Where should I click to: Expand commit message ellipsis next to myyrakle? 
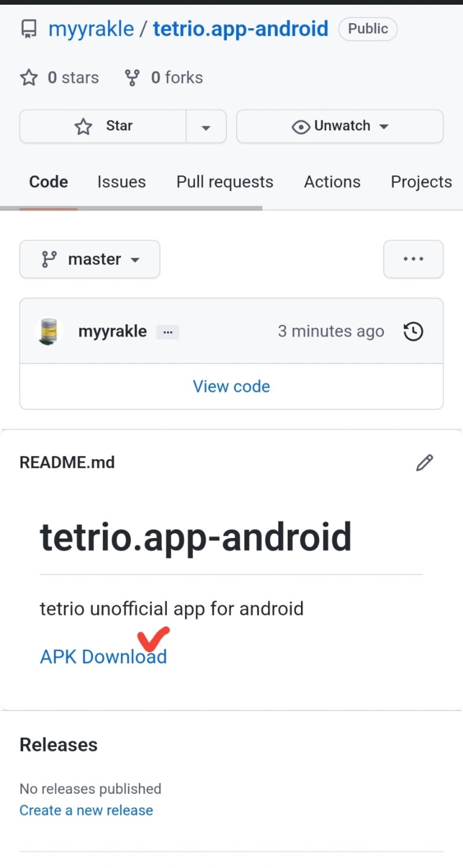[168, 332]
